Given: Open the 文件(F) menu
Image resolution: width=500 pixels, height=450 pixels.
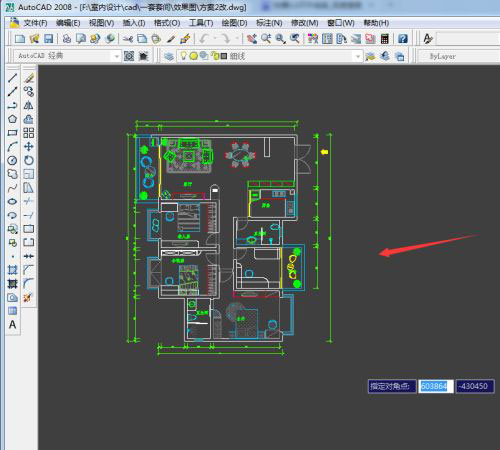Looking at the screenshot, I should pos(35,23).
